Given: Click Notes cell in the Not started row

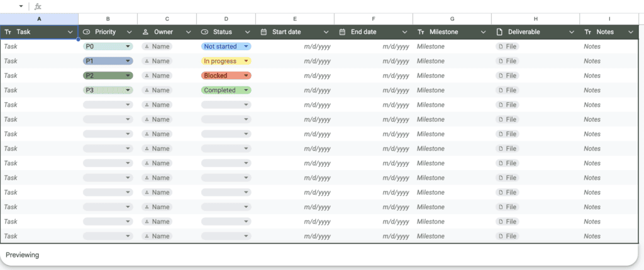Looking at the screenshot, I should coord(609,46).
